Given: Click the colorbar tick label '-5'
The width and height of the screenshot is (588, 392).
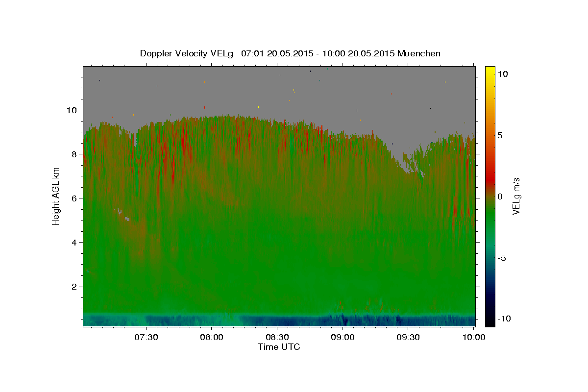Looking at the screenshot, I should coord(503,258).
